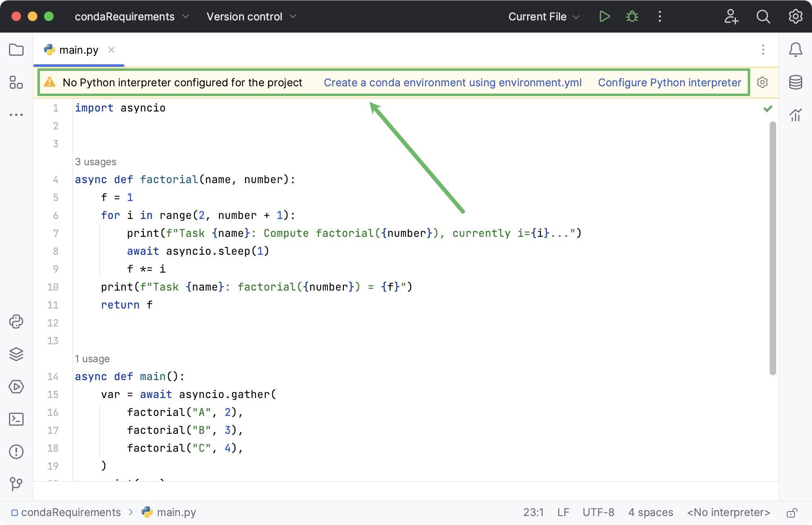812x525 pixels.
Task: Open the Python Packages tool window
Action: click(16, 322)
